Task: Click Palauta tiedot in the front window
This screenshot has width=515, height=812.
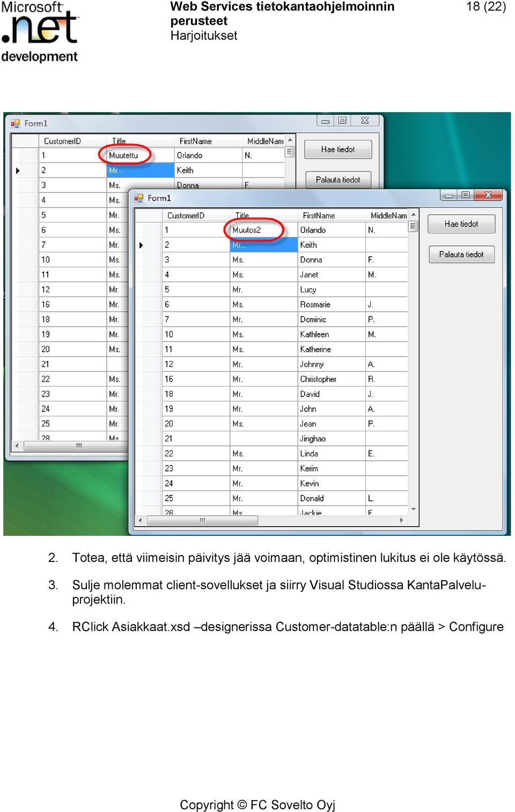Action: pyautogui.click(x=461, y=254)
